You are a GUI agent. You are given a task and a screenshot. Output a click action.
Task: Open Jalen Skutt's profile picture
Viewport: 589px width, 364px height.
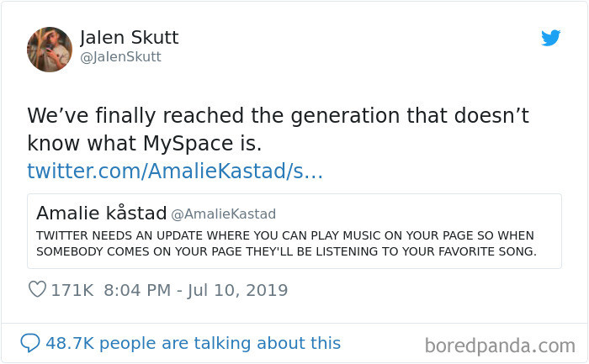click(50, 50)
